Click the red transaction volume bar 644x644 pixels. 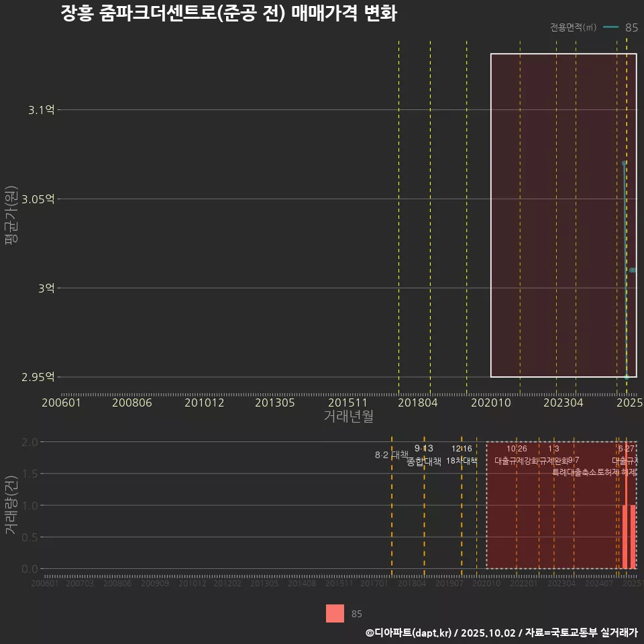coord(625,537)
